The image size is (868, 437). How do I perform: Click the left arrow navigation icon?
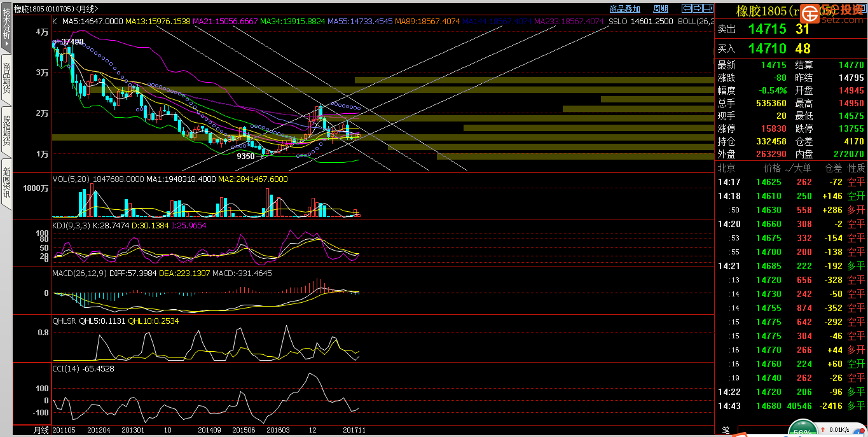click(686, 8)
